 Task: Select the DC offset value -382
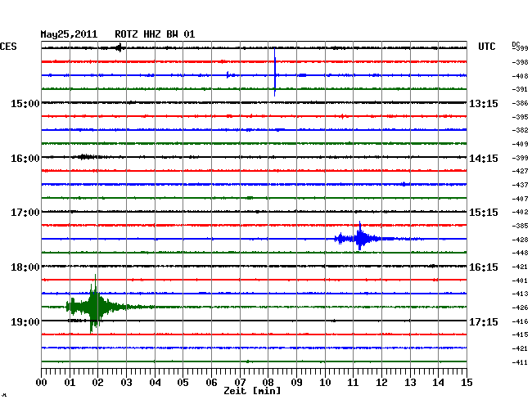[x=520, y=130]
